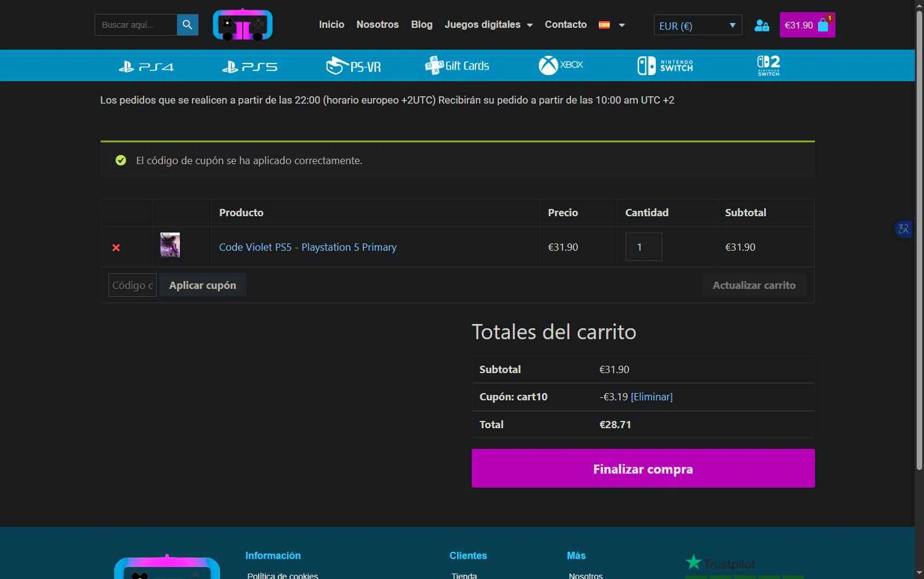Open the Nosotros menu item

pos(377,25)
